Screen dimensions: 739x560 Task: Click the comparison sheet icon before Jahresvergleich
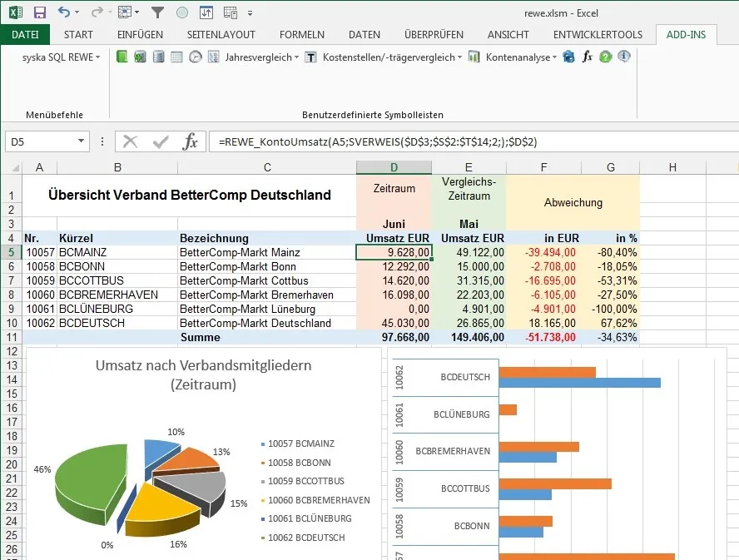coord(214,57)
